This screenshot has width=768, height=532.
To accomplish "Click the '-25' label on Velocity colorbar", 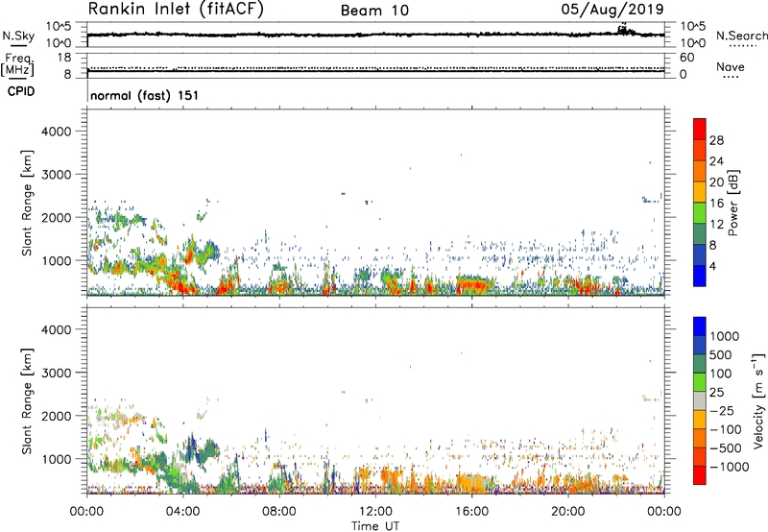I will coord(722,411).
